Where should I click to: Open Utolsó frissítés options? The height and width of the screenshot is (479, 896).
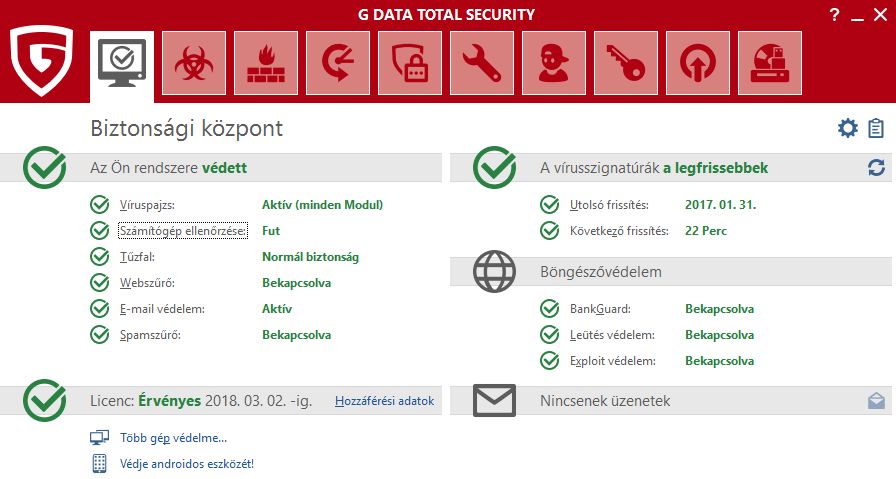tap(609, 205)
